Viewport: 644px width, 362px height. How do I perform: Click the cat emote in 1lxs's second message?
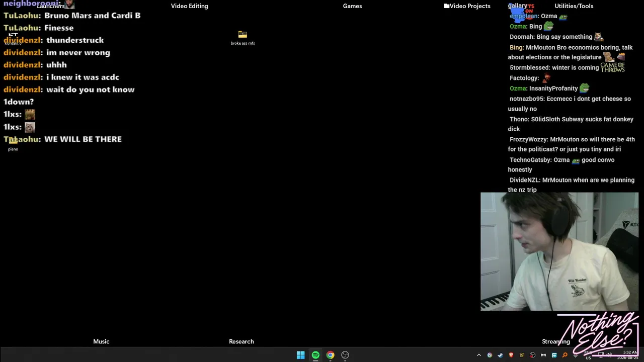[x=30, y=127]
